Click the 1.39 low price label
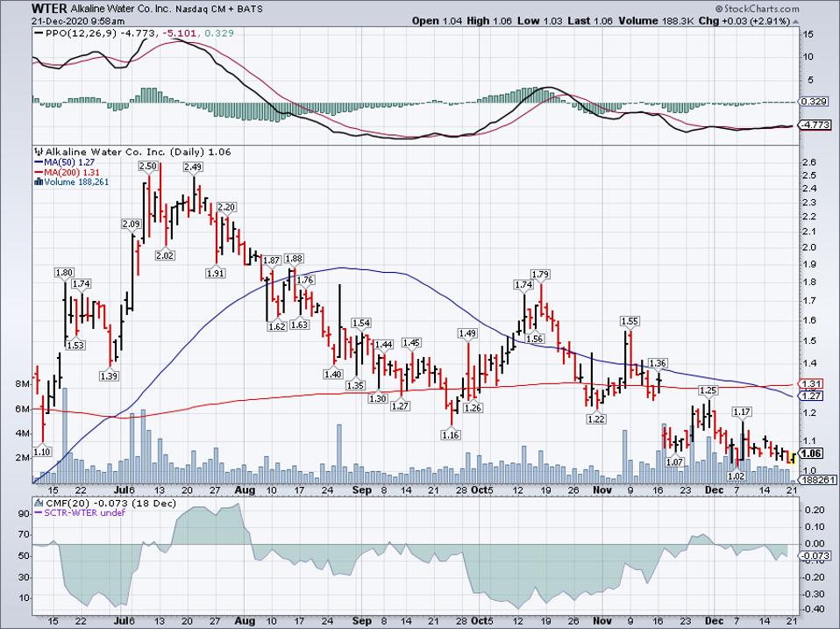The image size is (840, 629). (109, 376)
